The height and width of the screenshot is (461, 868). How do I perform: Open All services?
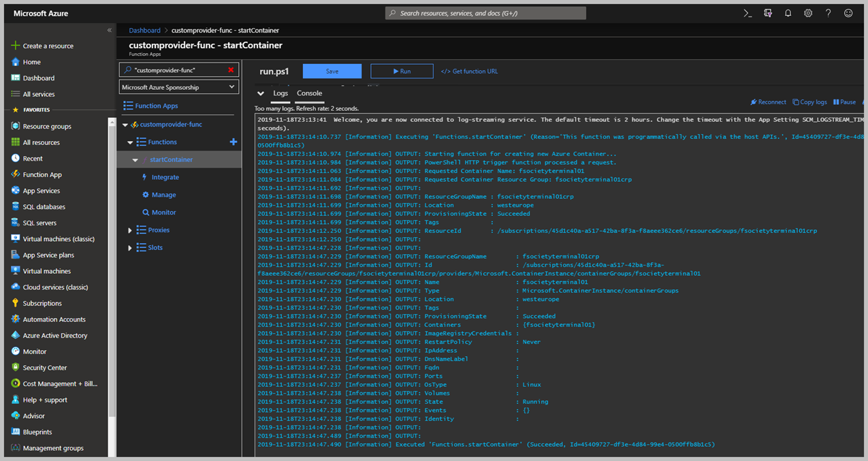(x=33, y=94)
